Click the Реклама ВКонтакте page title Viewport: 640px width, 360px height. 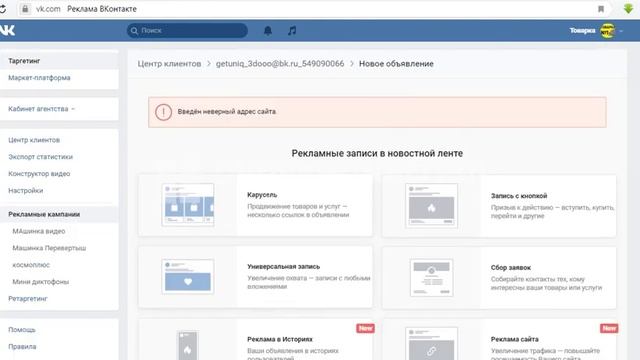pyautogui.click(x=102, y=9)
